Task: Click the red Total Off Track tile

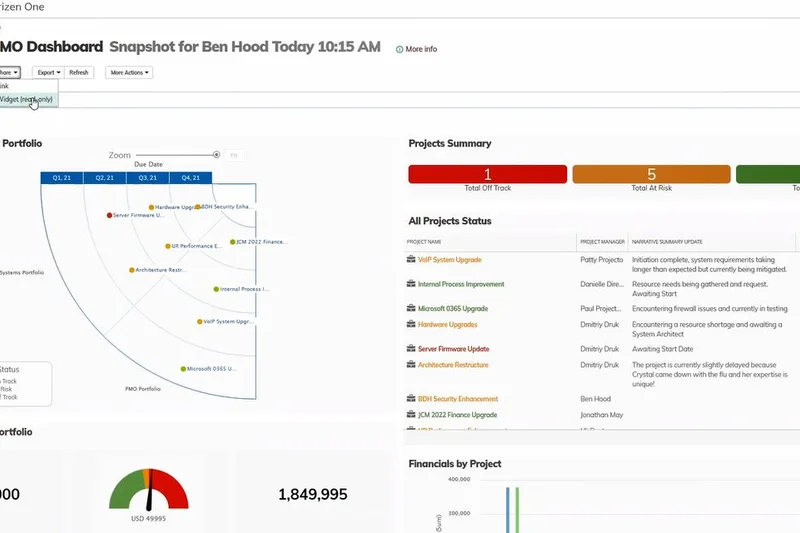Action: pyautogui.click(x=487, y=175)
